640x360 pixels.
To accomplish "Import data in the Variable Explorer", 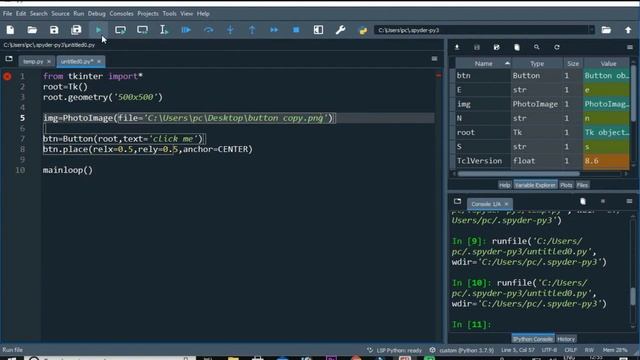I will (x=457, y=47).
